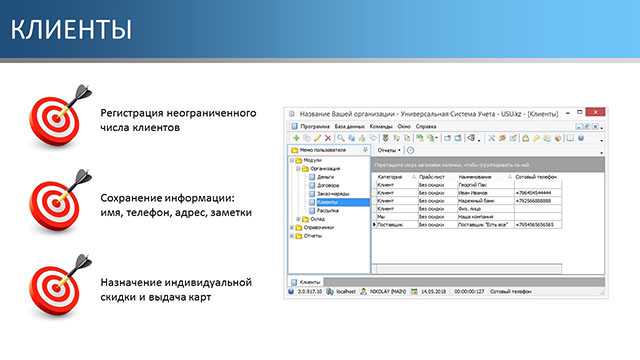Image resolution: width=640 pixels, height=360 pixels.
Task: Click the green plus Add record icon
Action: click(x=296, y=138)
